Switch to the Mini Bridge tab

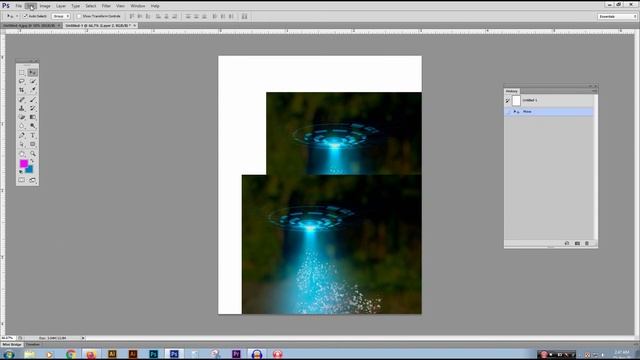(12, 344)
